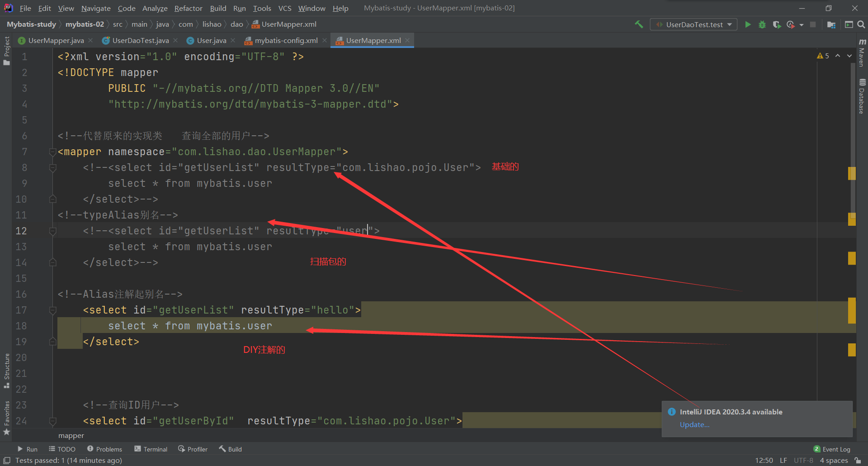Expand the profiler options dropdown arrow
868x466 pixels.
pyautogui.click(x=802, y=25)
